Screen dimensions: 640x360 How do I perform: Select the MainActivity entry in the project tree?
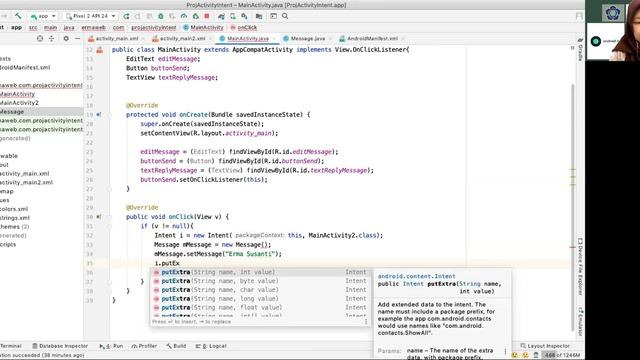(x=18, y=94)
